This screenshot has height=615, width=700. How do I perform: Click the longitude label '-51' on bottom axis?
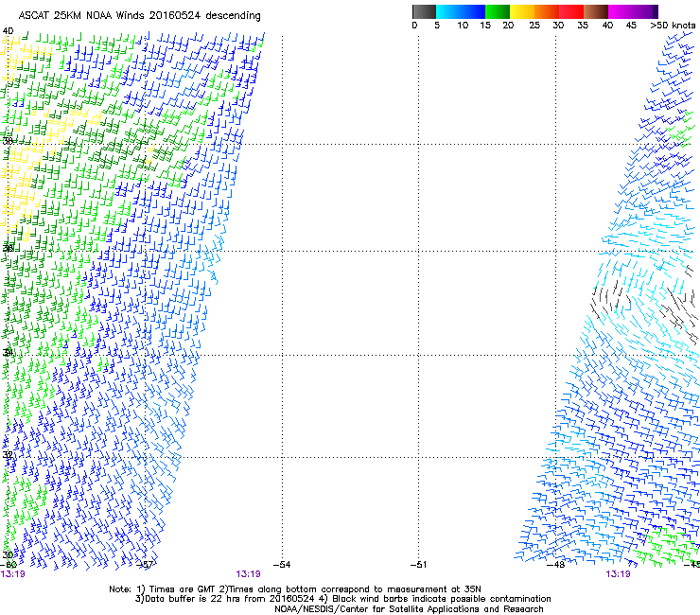[x=418, y=565]
